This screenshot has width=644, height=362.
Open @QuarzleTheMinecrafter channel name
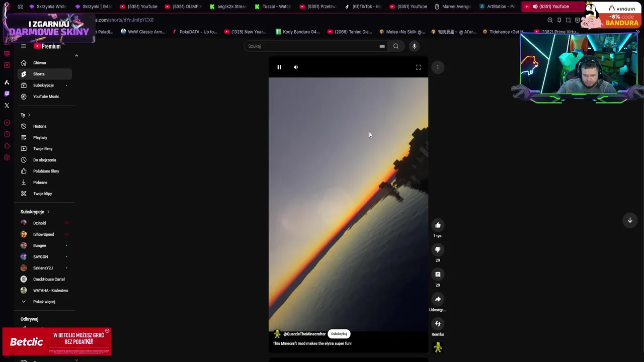(304, 334)
